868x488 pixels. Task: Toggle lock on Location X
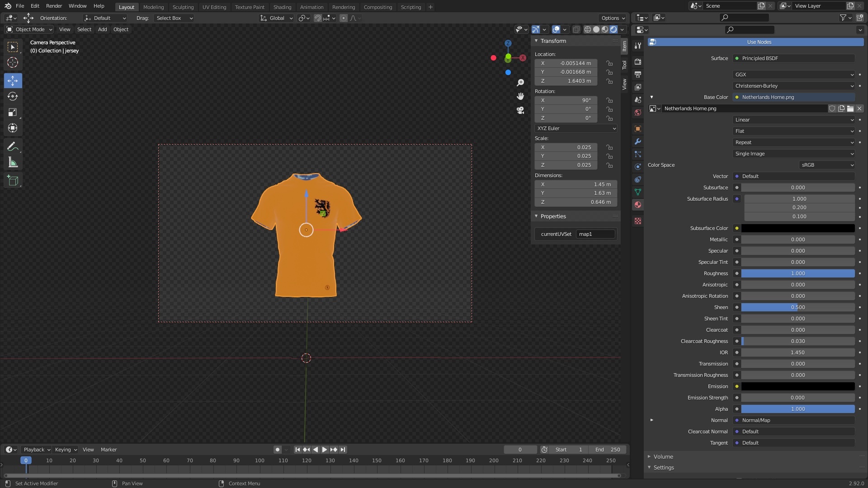(x=609, y=63)
